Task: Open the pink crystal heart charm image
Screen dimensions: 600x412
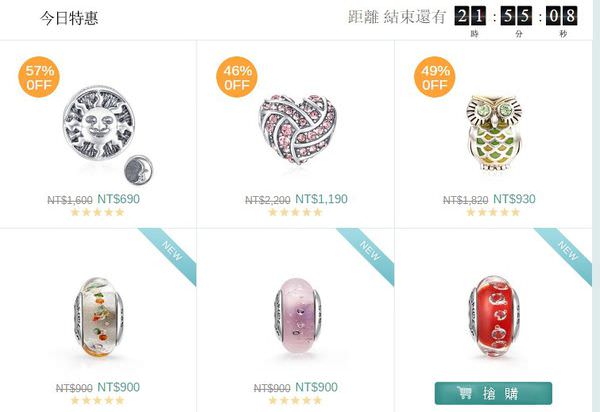Action: [x=298, y=128]
